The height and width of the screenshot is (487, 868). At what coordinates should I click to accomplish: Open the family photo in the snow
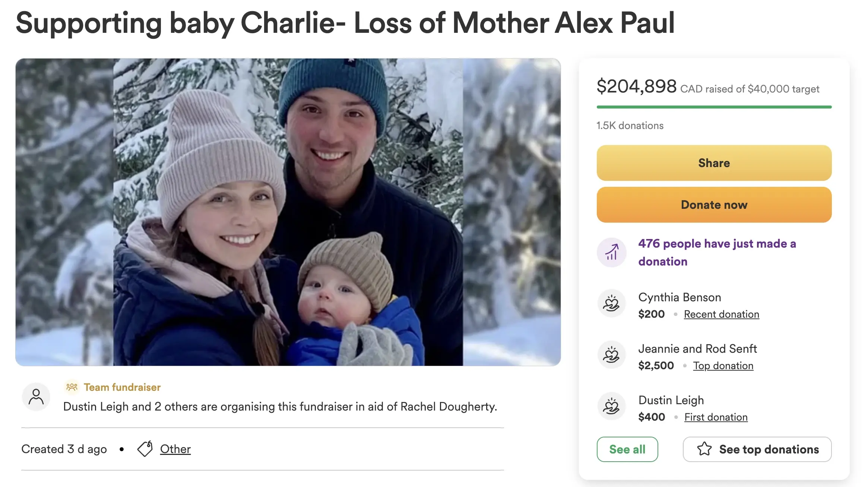click(x=288, y=212)
